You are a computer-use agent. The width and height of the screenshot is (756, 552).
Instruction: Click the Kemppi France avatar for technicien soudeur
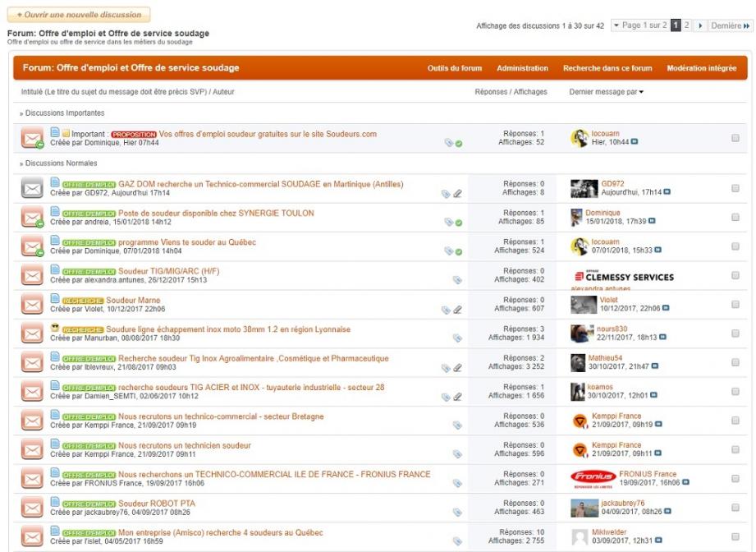pyautogui.click(x=580, y=449)
